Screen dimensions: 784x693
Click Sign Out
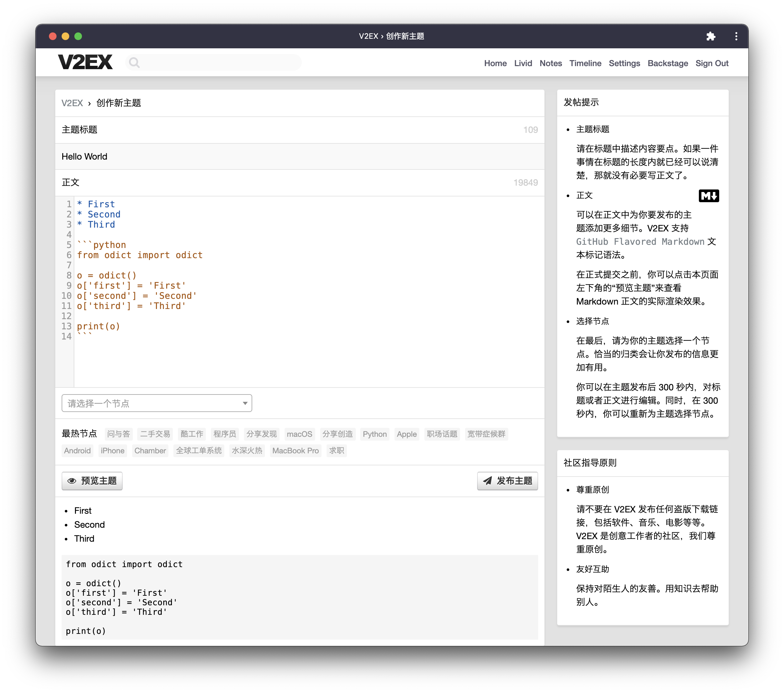pyautogui.click(x=712, y=63)
